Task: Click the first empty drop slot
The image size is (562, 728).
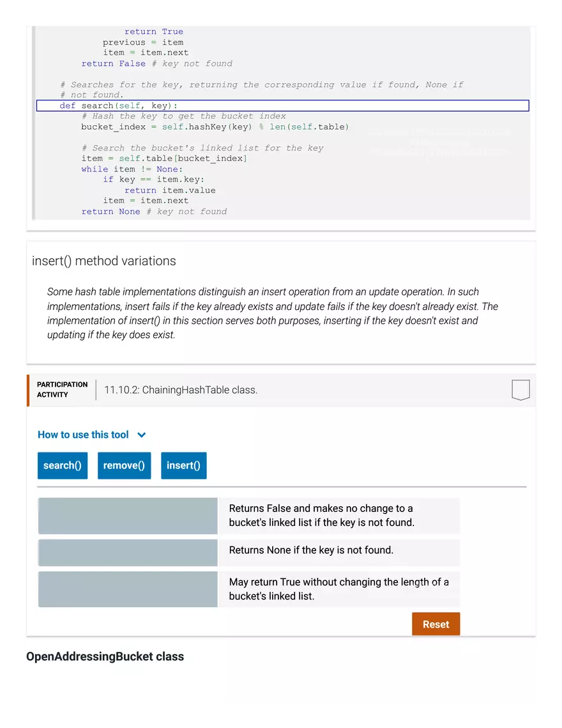Action: [127, 516]
